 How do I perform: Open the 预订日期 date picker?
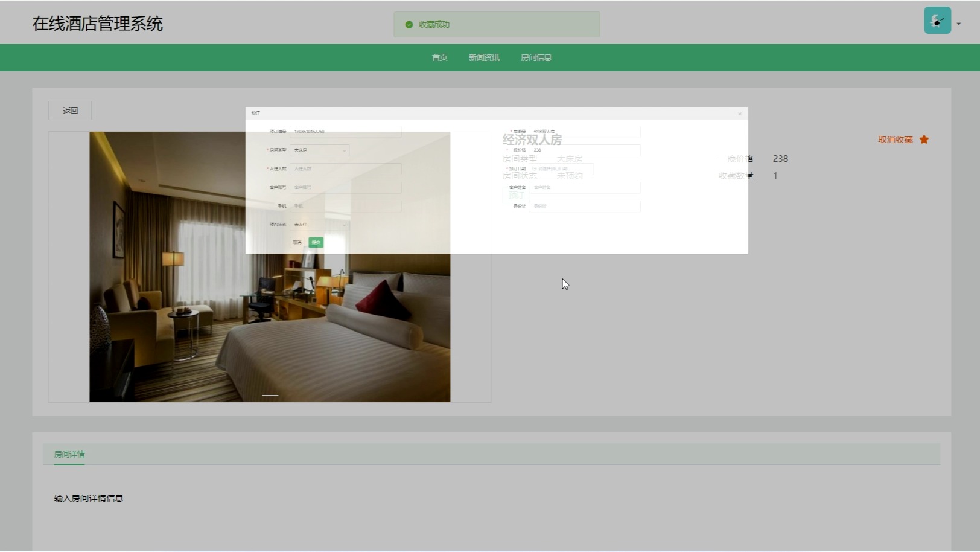(561, 169)
